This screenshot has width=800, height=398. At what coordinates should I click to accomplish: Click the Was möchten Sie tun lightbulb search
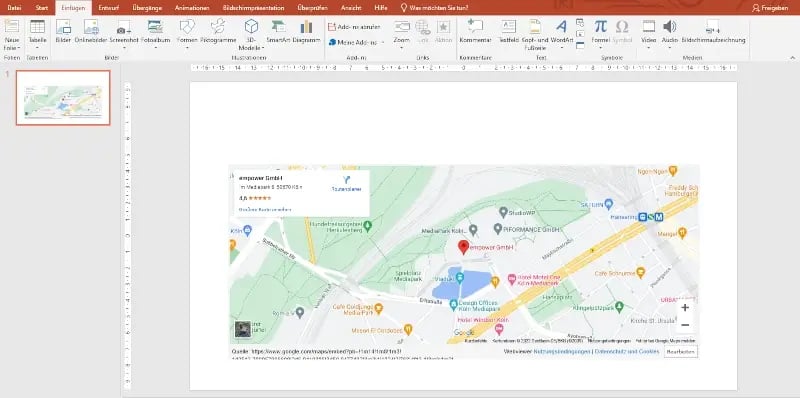pyautogui.click(x=434, y=8)
